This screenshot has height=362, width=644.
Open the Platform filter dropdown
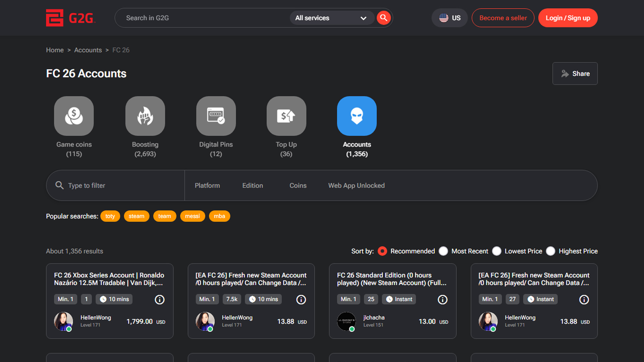(x=207, y=185)
